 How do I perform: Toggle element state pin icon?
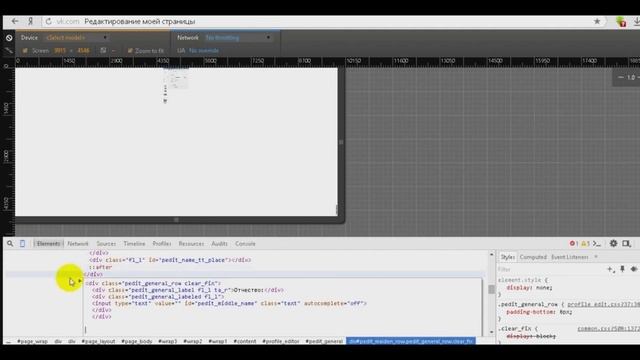pyautogui.click(x=622, y=269)
